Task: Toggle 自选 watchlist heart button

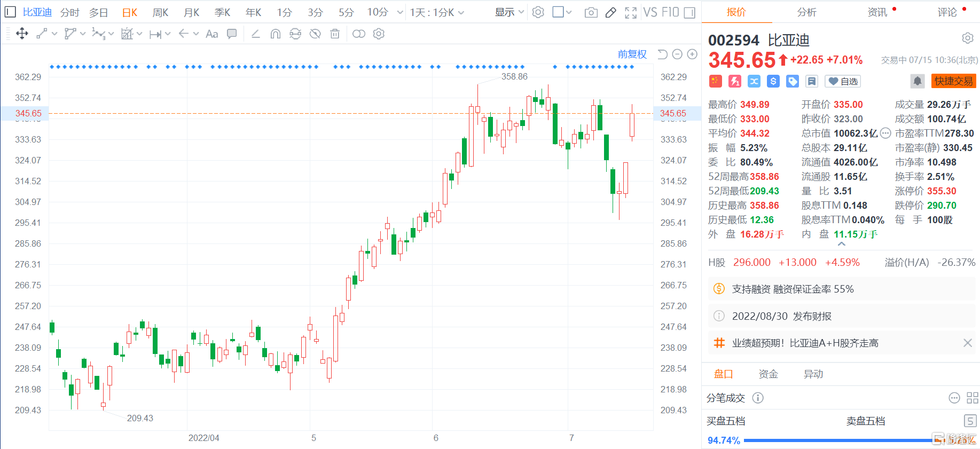Action: pos(843,81)
